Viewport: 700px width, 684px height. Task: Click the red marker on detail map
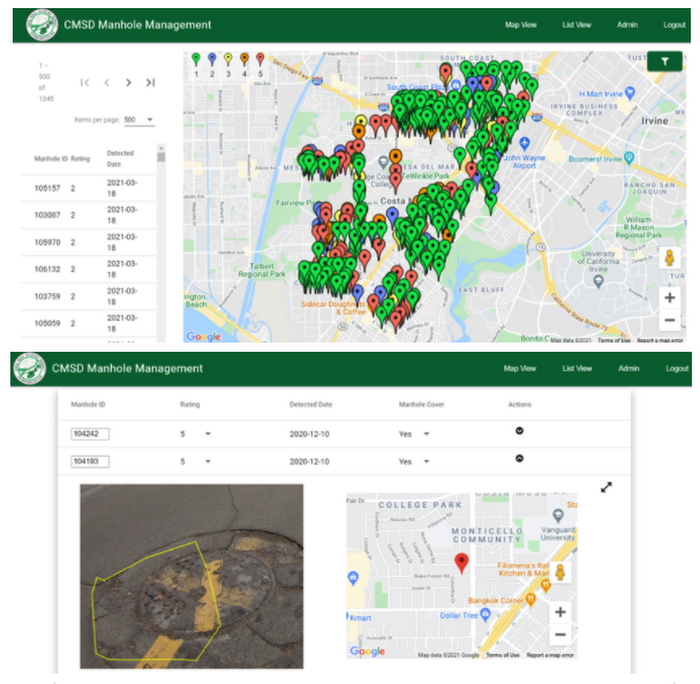[x=462, y=563]
